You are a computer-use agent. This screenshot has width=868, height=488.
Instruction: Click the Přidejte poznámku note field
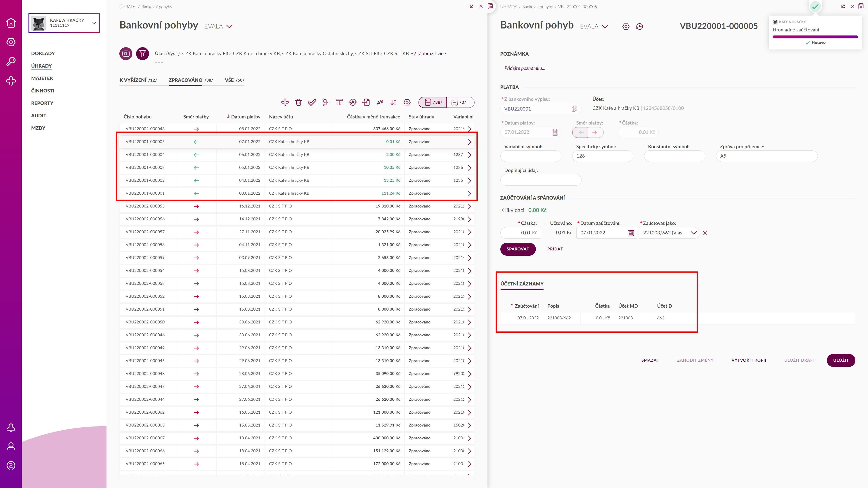pos(525,68)
